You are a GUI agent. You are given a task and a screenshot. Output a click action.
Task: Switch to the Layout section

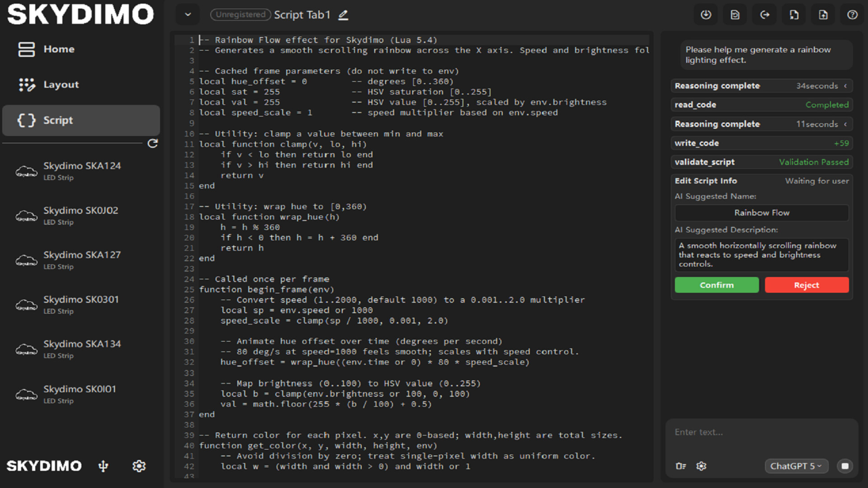61,84
